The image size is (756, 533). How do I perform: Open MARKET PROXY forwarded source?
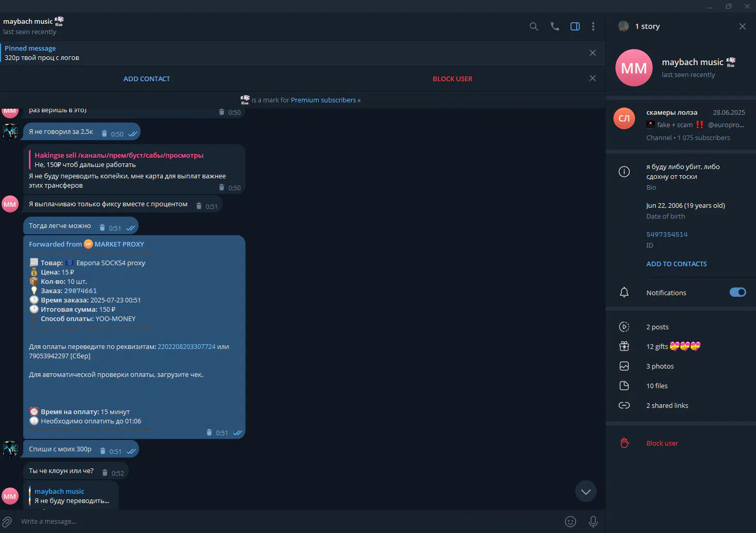click(119, 245)
